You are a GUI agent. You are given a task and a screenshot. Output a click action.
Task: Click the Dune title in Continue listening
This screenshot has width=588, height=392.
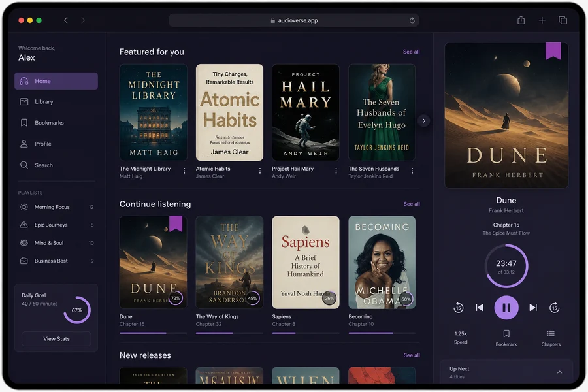pyautogui.click(x=125, y=317)
